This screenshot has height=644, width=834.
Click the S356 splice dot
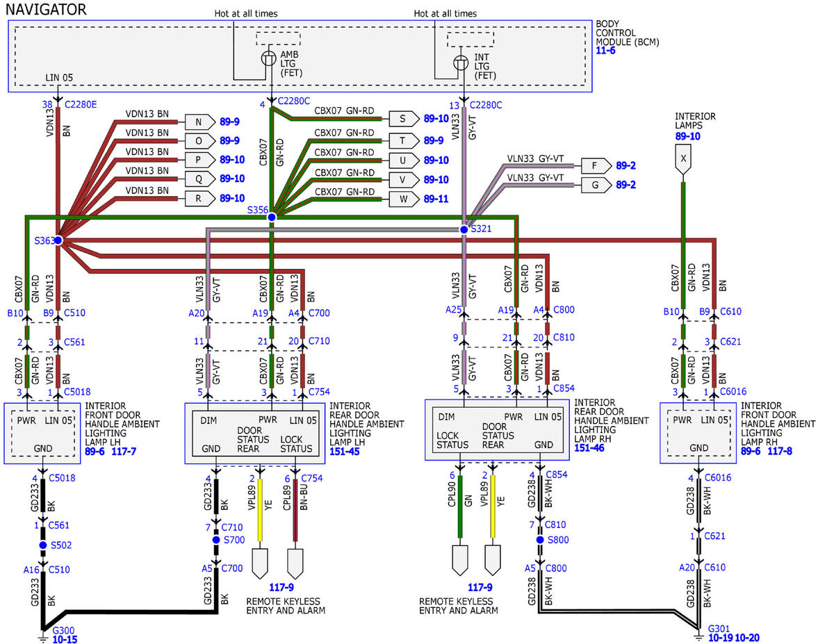pyautogui.click(x=272, y=217)
